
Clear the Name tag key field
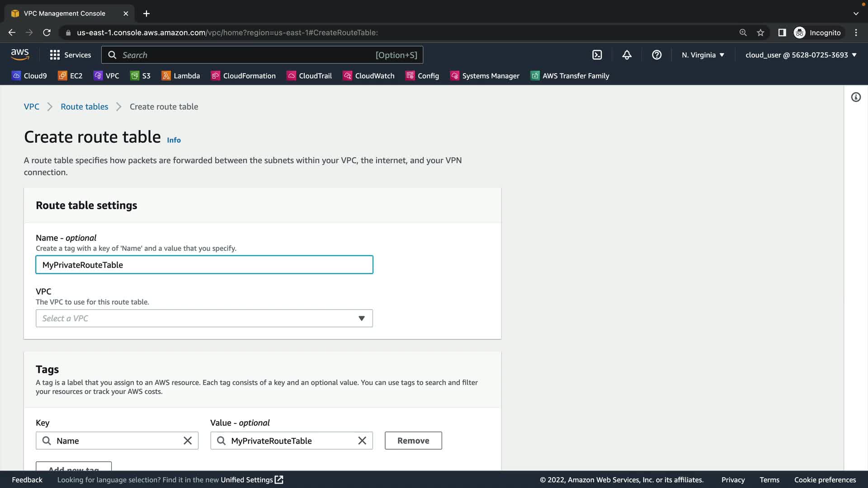[188, 441]
